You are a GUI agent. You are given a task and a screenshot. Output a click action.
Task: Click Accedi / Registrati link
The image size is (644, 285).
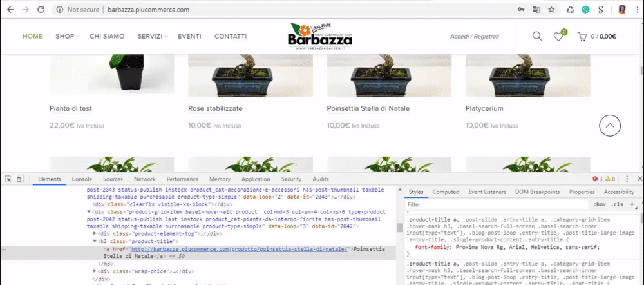(475, 37)
